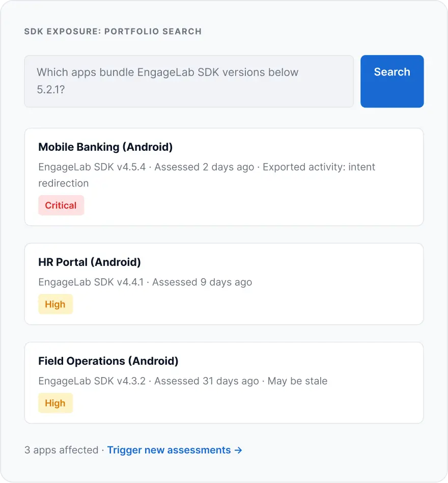Click the EngageLab SDK v4.3.2 May be stale text
Viewport: 448px width, 483px height.
(183, 381)
